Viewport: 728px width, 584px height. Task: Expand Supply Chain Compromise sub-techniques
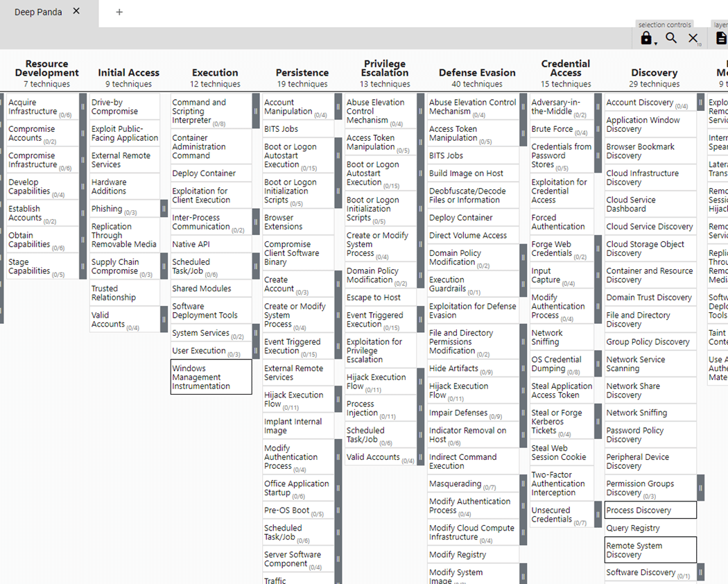pyautogui.click(x=164, y=266)
